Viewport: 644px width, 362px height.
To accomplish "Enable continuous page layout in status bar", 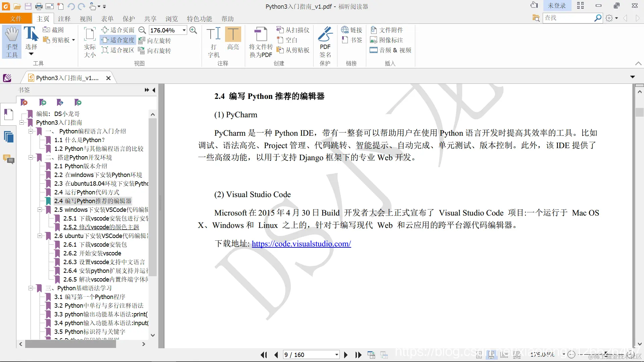I will coord(491,355).
